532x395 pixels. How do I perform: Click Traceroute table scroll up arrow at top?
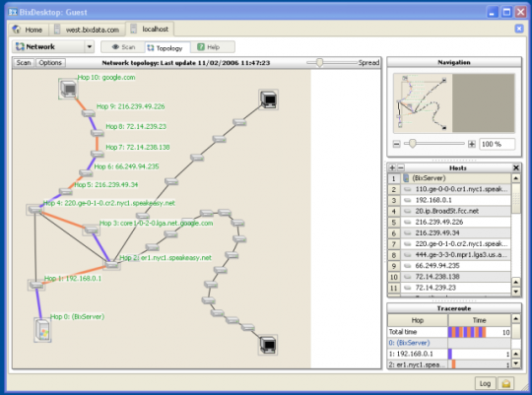pos(516,318)
